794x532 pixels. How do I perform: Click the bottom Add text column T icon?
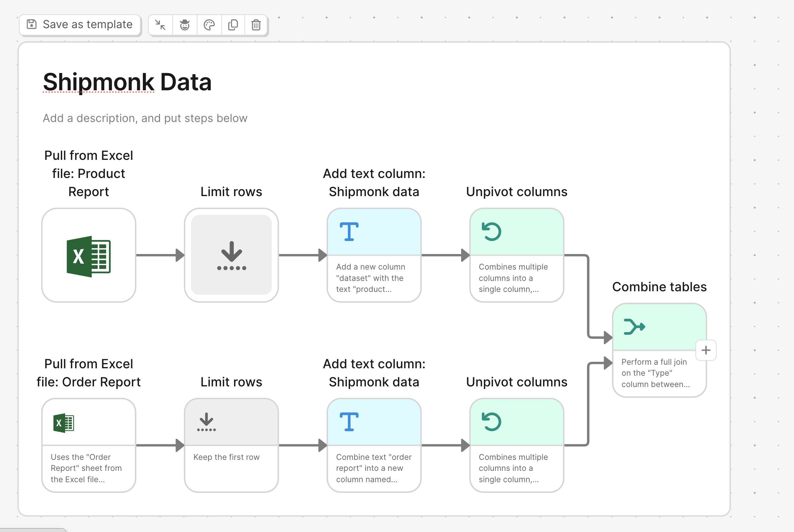point(349,422)
